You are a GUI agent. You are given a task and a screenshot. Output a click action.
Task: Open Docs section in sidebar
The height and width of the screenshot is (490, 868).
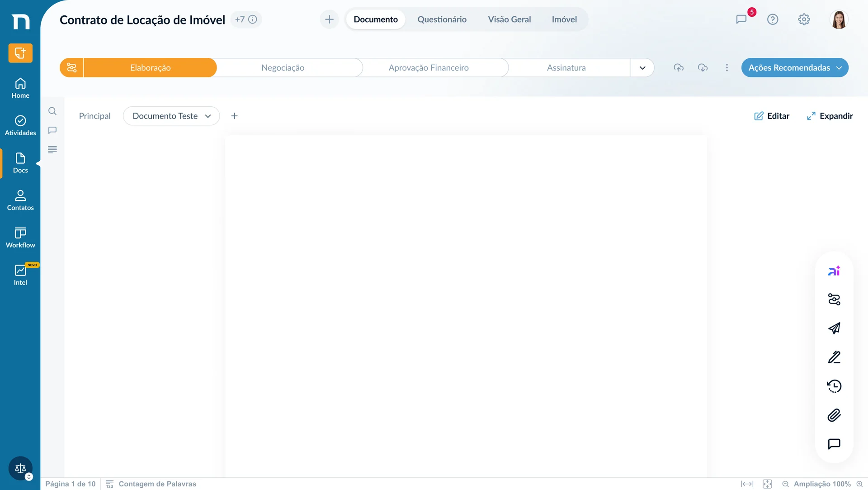coord(20,163)
